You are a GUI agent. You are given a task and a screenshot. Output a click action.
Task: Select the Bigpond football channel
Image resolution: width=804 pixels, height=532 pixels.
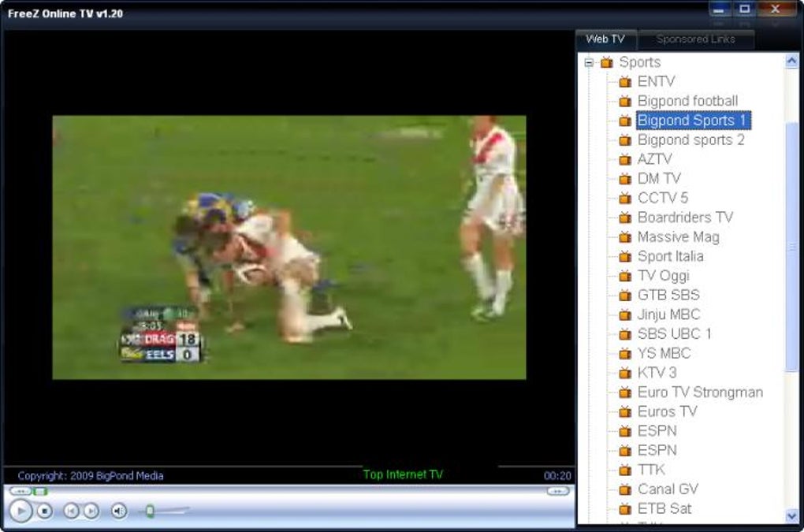(x=687, y=101)
